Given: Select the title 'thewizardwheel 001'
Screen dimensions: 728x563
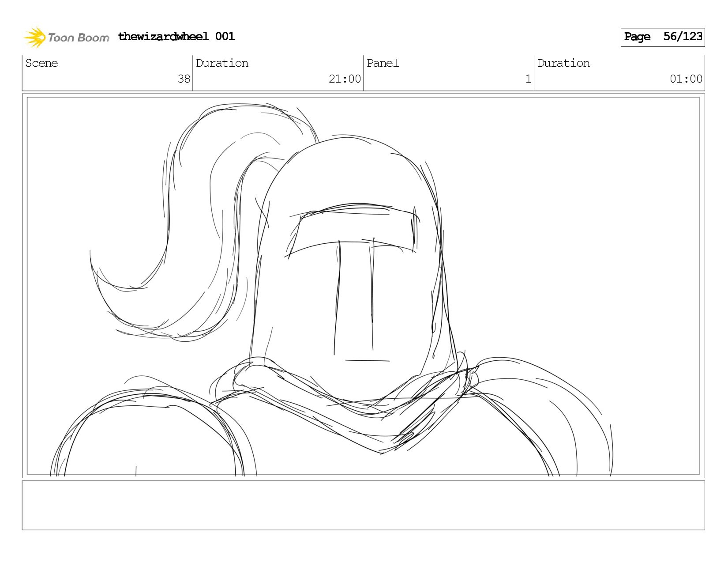Looking at the screenshot, I should click(176, 36).
